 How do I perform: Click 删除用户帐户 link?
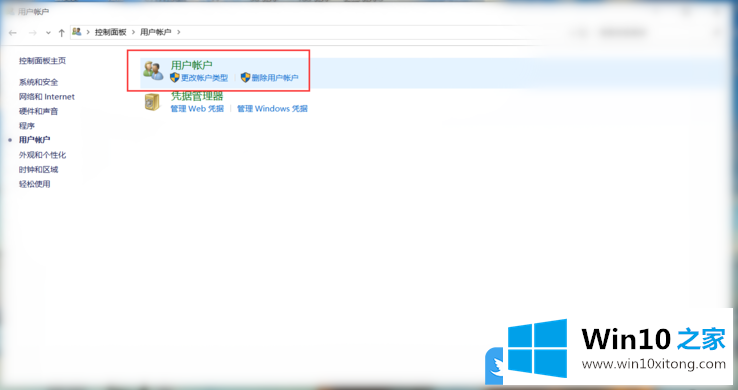point(275,78)
